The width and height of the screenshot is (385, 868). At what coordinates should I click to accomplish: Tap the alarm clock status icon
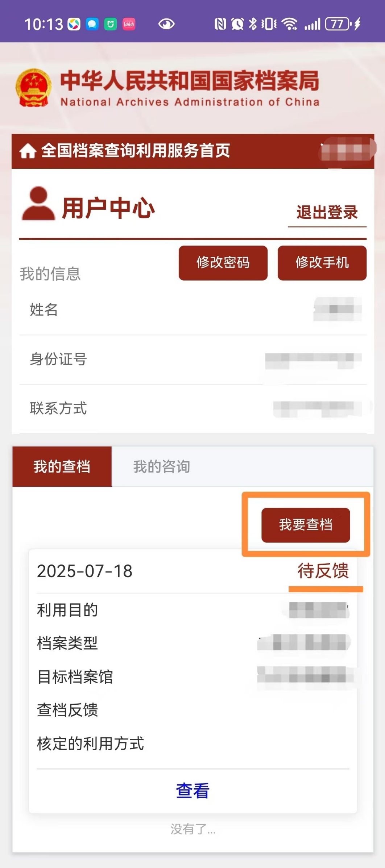(237, 24)
